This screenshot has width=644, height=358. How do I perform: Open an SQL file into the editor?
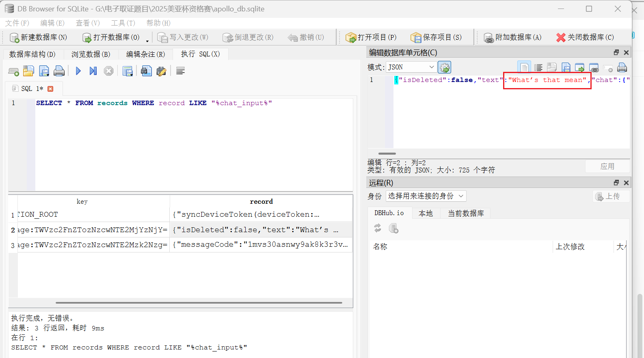[x=28, y=71]
